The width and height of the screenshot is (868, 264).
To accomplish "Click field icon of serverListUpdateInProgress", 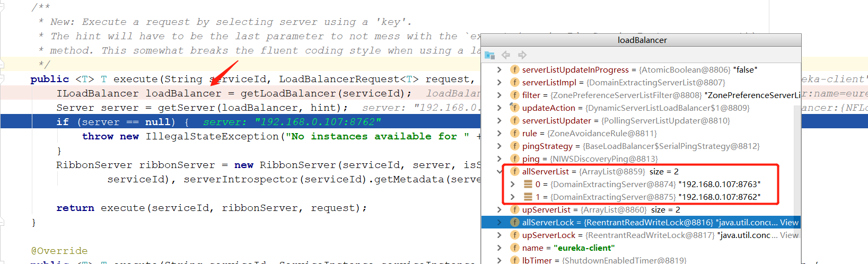I will point(514,69).
